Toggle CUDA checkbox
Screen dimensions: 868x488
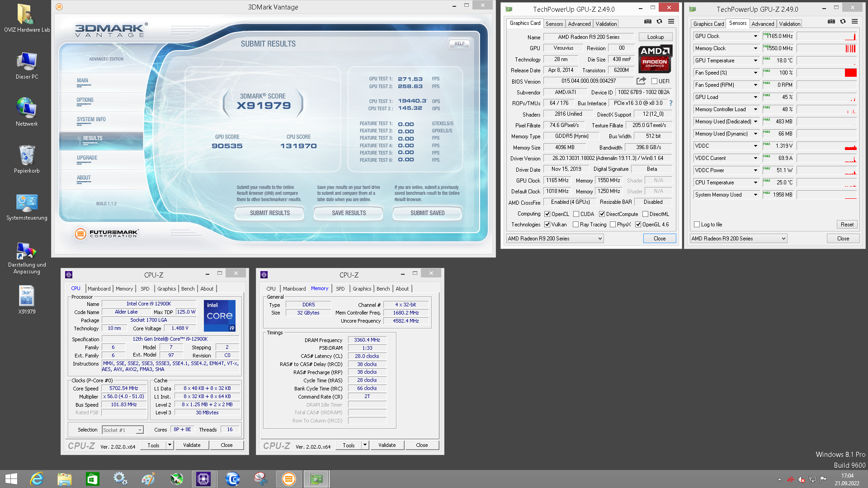[x=576, y=214]
